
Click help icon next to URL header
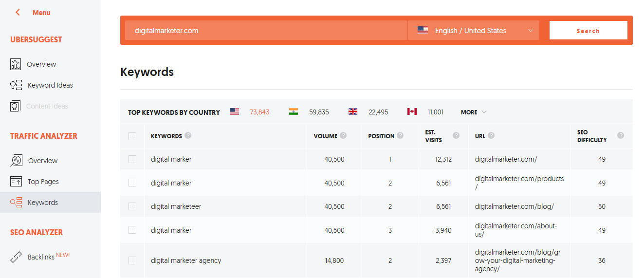point(491,135)
